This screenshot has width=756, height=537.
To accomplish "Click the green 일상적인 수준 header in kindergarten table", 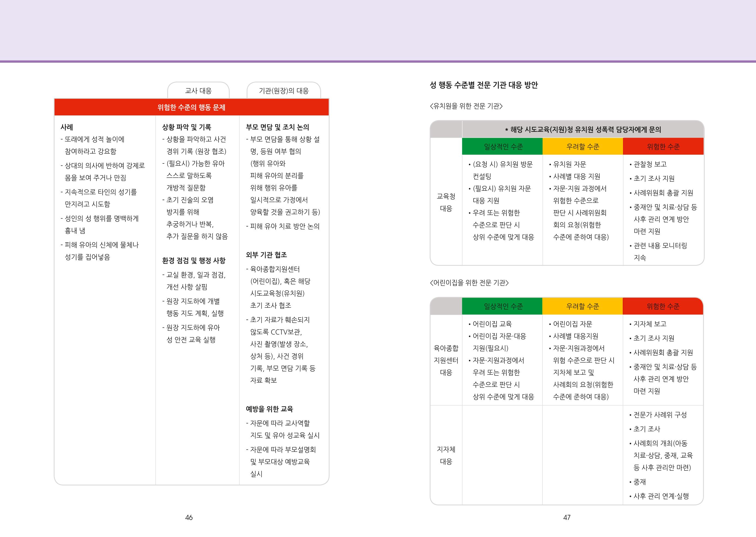I will point(503,147).
